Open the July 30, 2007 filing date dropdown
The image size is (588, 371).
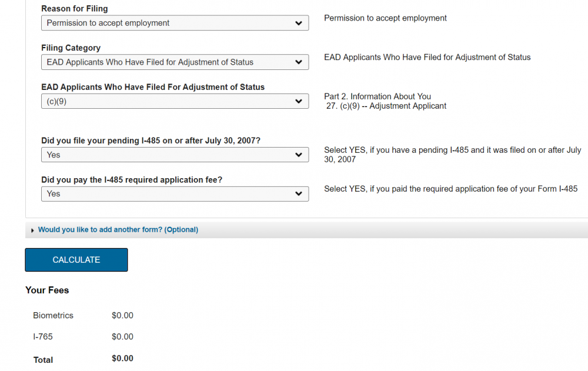click(x=175, y=155)
